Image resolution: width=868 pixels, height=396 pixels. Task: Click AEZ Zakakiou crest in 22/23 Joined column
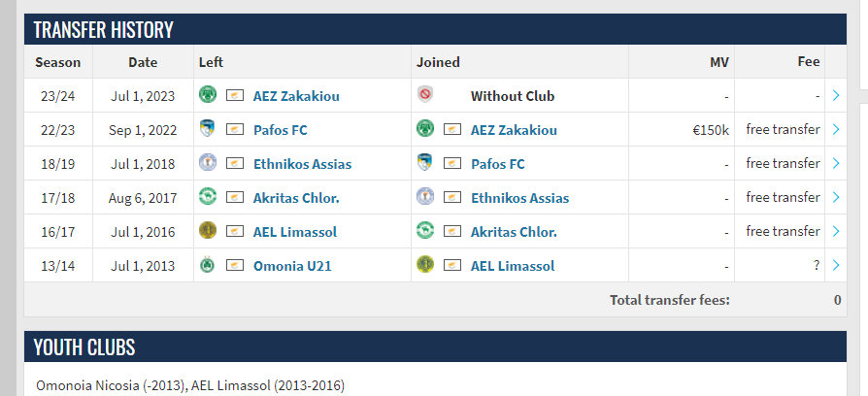pyautogui.click(x=424, y=129)
